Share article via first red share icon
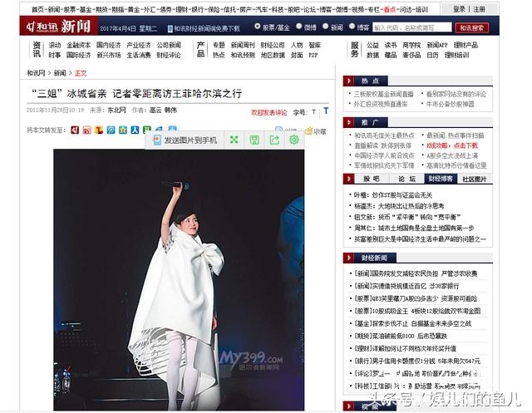Image resolution: width=532 pixels, height=413 pixels. point(75,130)
